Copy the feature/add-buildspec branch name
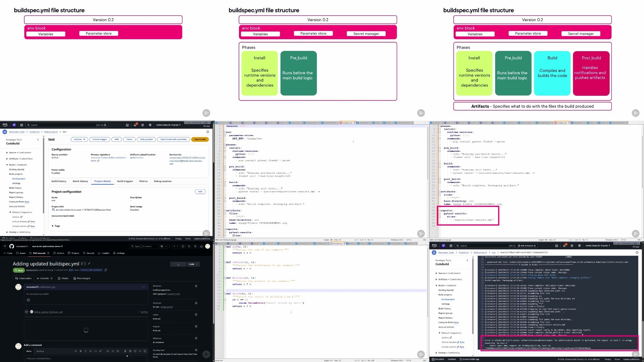This screenshot has height=362, width=644. 106,270
